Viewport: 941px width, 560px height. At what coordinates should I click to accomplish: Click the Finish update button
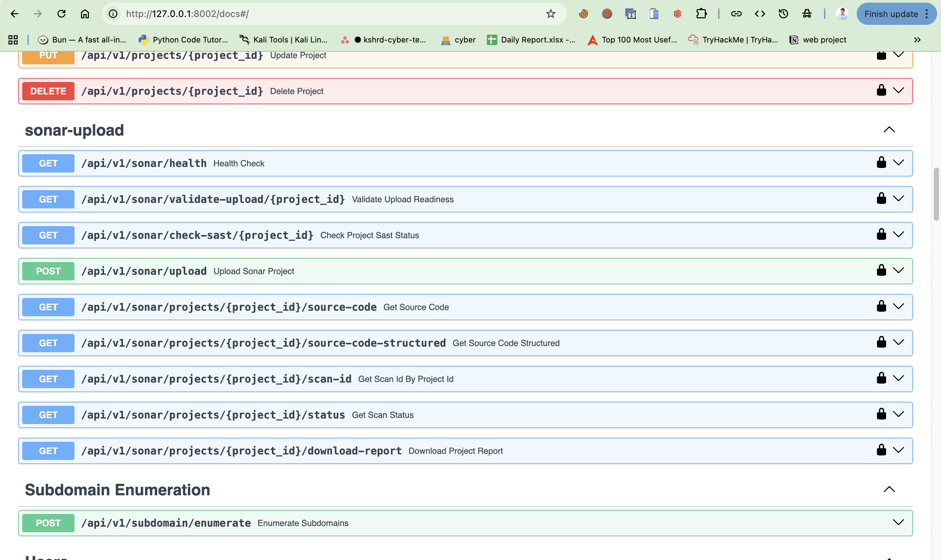pyautogui.click(x=891, y=14)
